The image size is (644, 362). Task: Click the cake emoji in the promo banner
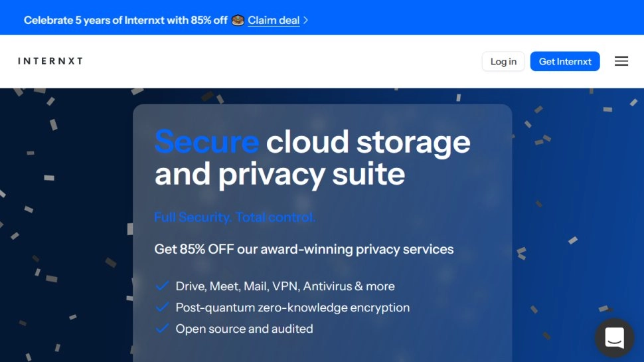[x=238, y=20]
